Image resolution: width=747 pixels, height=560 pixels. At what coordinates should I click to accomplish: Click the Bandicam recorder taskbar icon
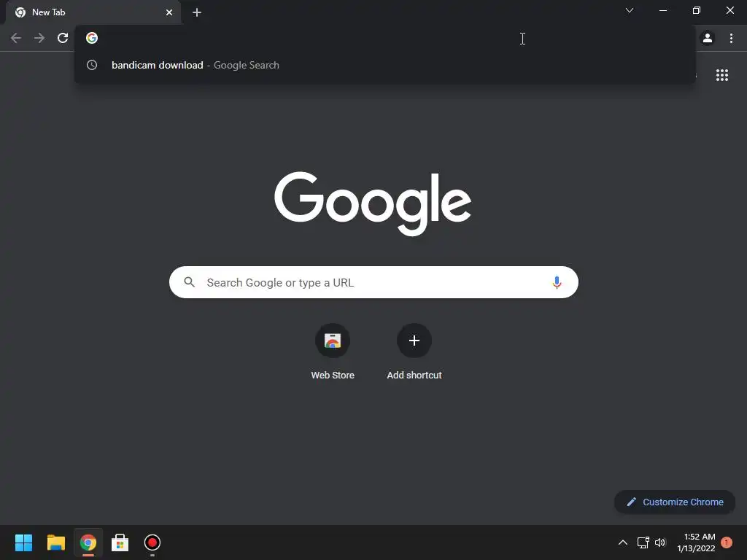(x=152, y=542)
